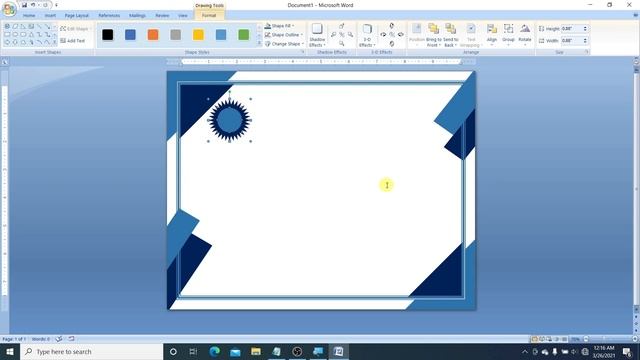Open Shape Fill dropdown
Screen dimensions: 640x360
(280, 26)
